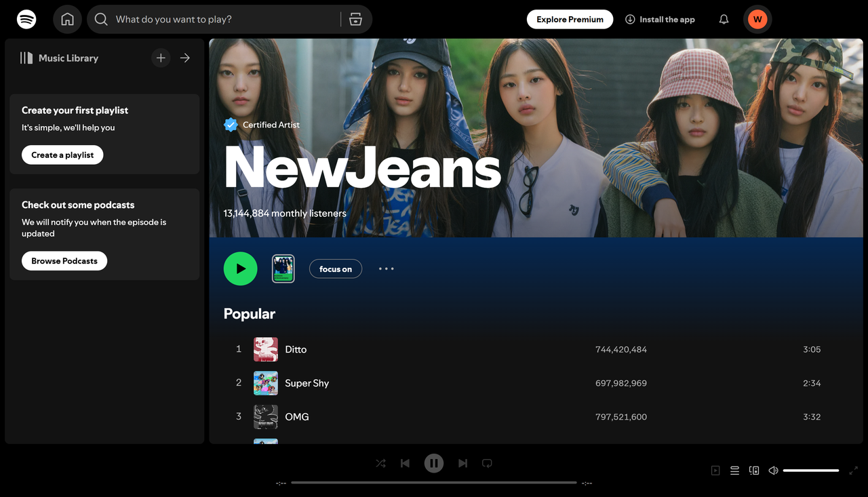Click play count 697,982,969
Viewport: 868px width, 497px height.
pyautogui.click(x=621, y=383)
